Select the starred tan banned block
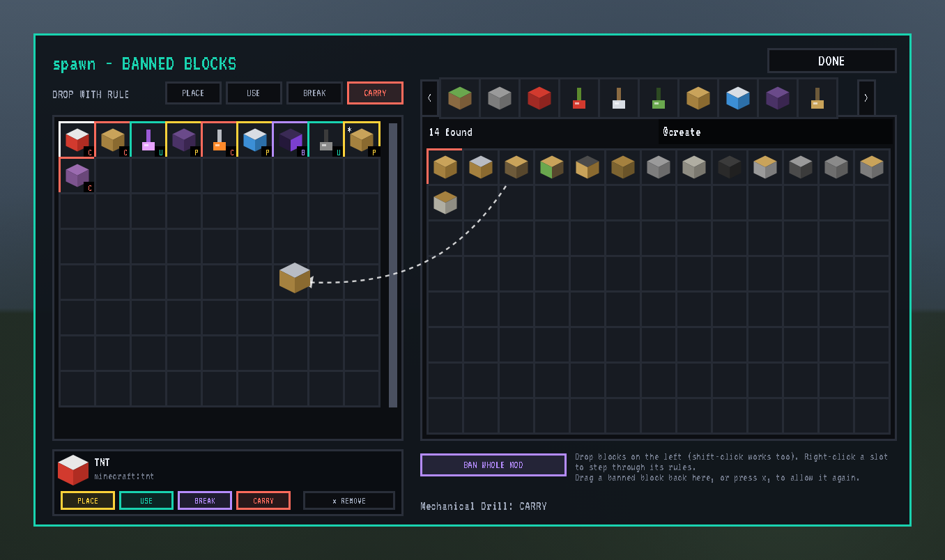Image resolution: width=945 pixels, height=560 pixels. pyautogui.click(x=361, y=139)
